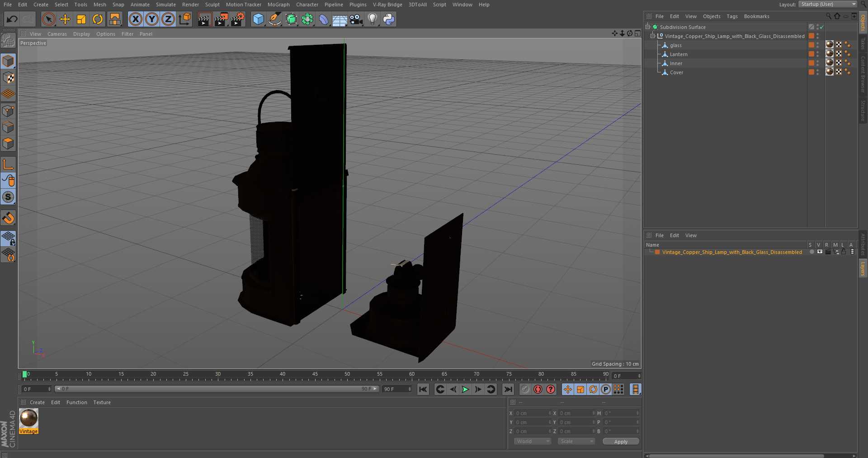Image resolution: width=868 pixels, height=458 pixels.
Task: Switch to Polygons mode
Action: click(x=8, y=143)
